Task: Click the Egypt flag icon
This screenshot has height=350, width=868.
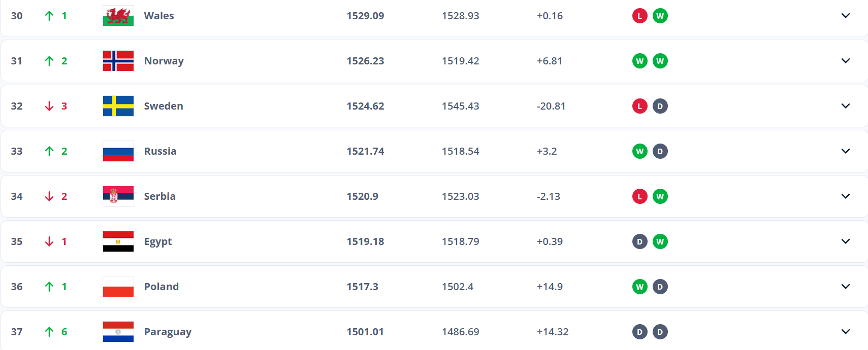Action: pos(118,241)
